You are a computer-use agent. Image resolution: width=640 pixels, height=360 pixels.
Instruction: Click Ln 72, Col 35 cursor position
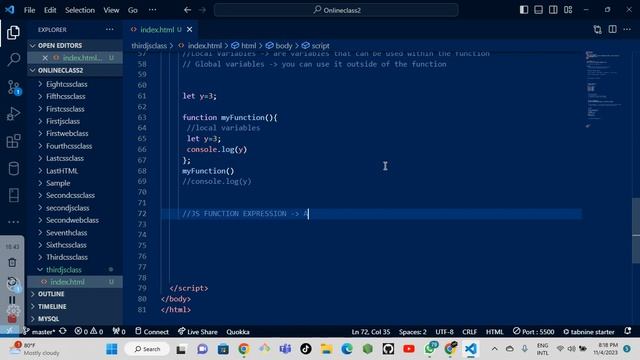[371, 332]
